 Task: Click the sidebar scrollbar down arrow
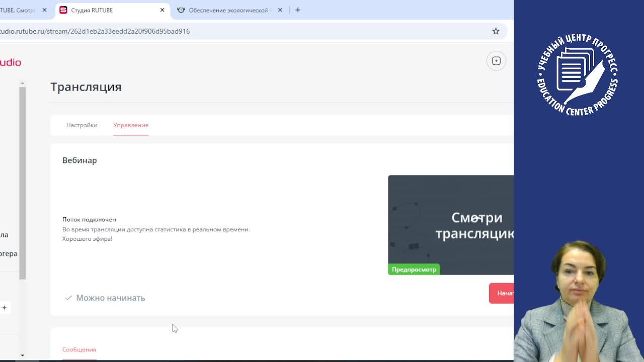(22, 355)
